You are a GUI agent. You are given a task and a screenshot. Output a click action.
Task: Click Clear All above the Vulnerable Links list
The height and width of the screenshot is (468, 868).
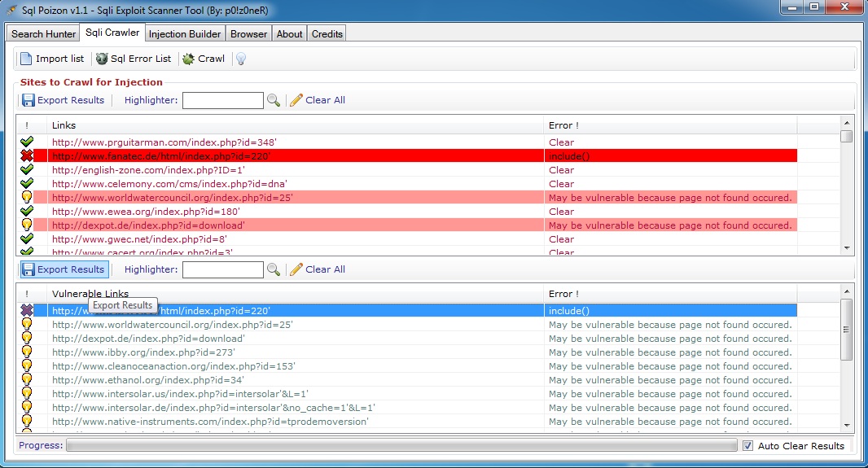[318, 269]
